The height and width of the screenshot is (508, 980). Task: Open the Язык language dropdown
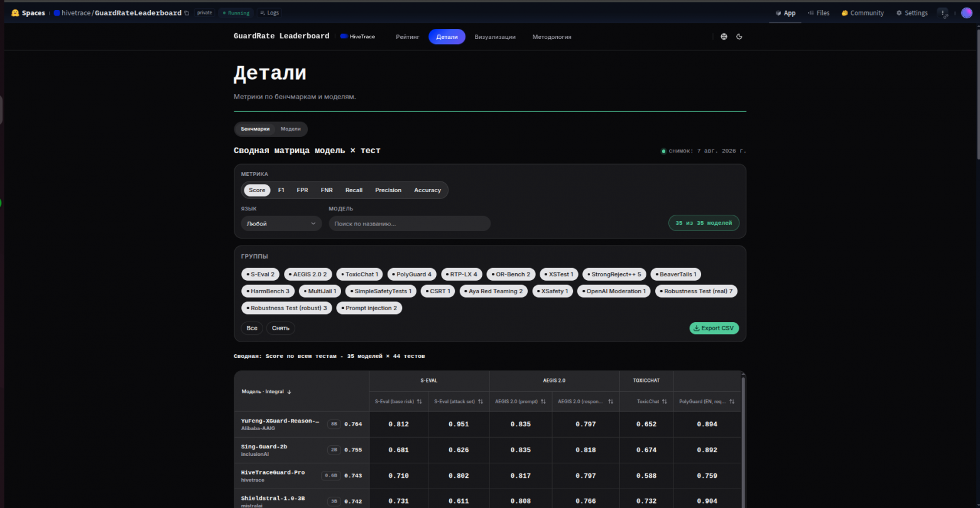281,224
